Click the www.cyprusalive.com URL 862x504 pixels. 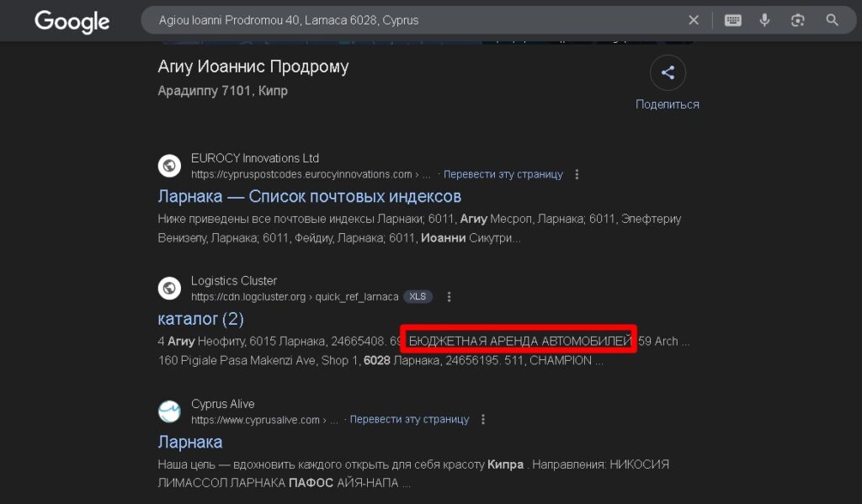pos(264,420)
